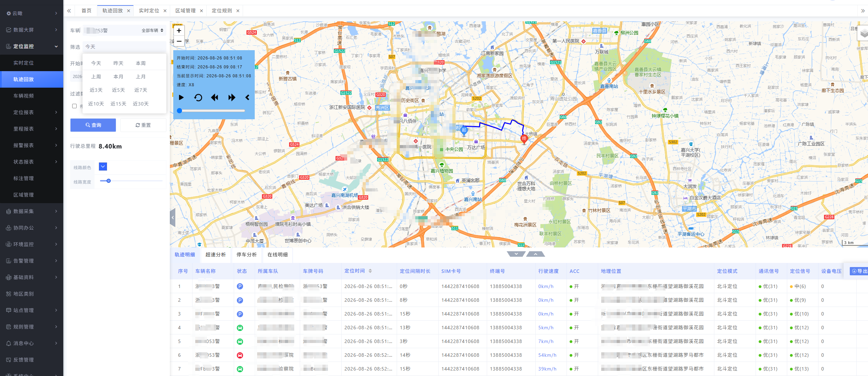The height and width of the screenshot is (376, 868).
Task: Toggle the filter checkbox under 过滤
Action: 74,106
